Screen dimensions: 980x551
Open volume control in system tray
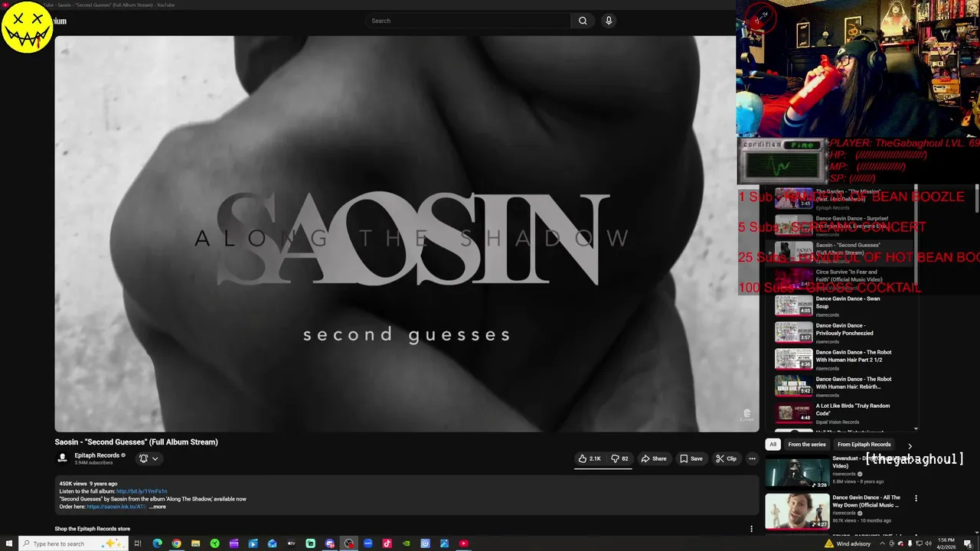coord(929,543)
